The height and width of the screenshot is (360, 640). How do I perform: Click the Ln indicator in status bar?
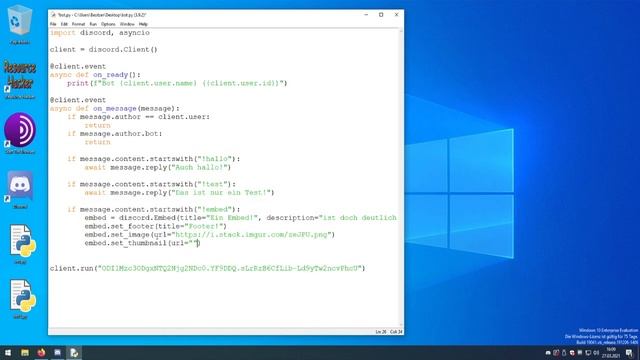(x=380, y=332)
